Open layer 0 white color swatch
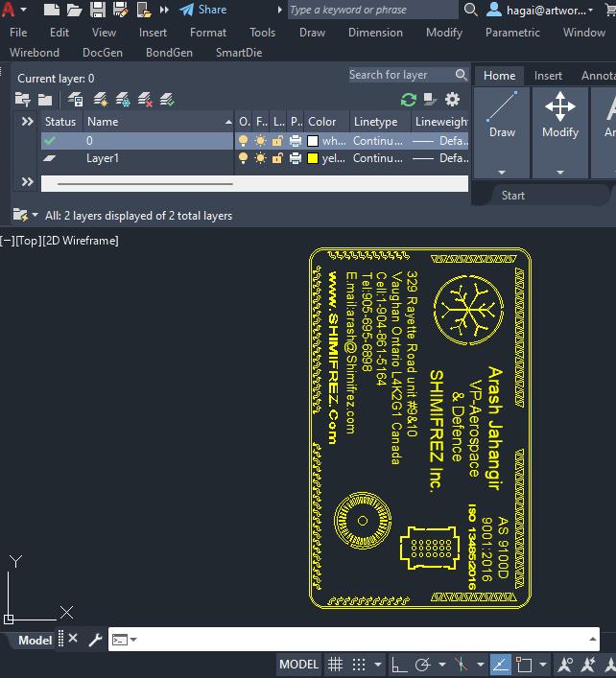The height and width of the screenshot is (678, 616). (x=313, y=141)
